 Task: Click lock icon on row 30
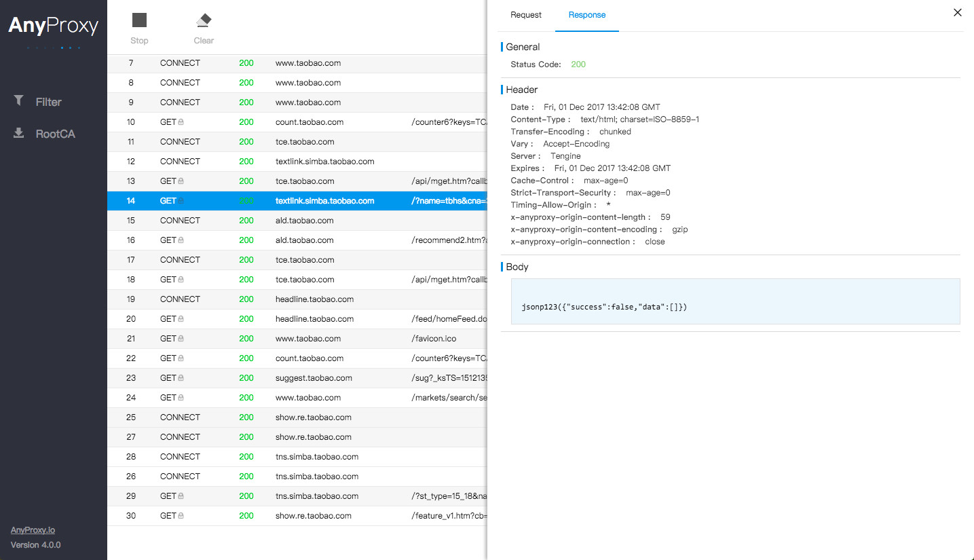181,517
